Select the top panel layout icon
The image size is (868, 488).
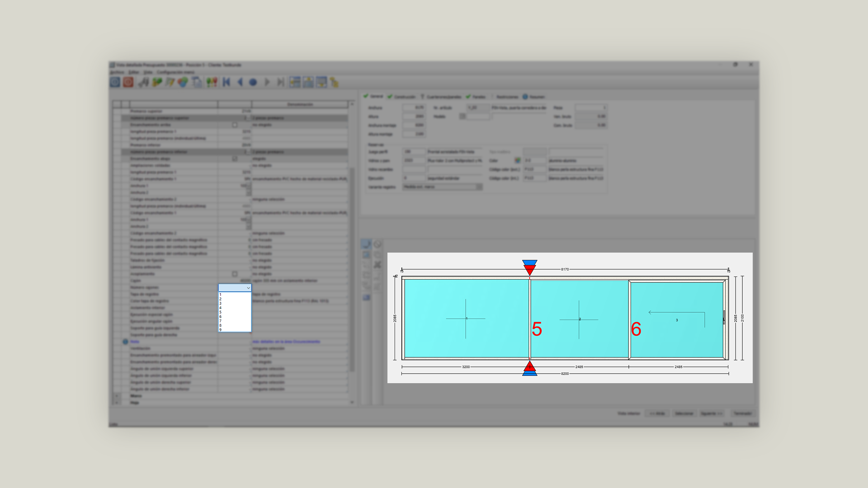pyautogui.click(x=308, y=82)
